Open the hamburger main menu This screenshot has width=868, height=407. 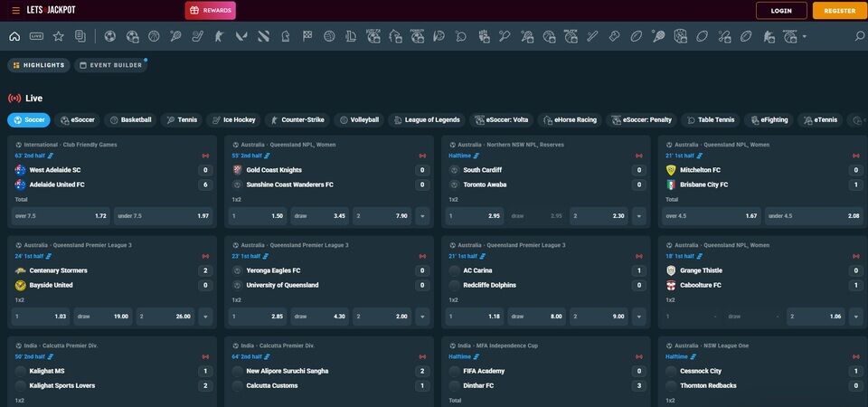[15, 11]
